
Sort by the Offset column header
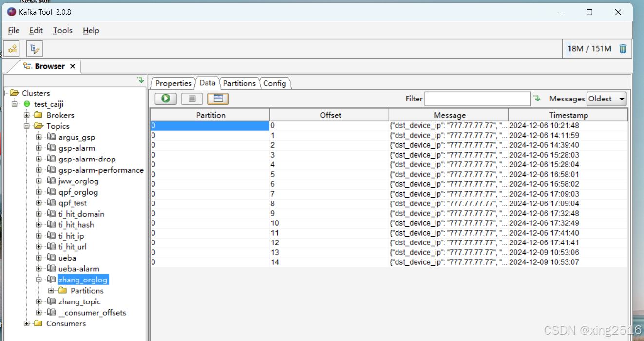tap(330, 115)
